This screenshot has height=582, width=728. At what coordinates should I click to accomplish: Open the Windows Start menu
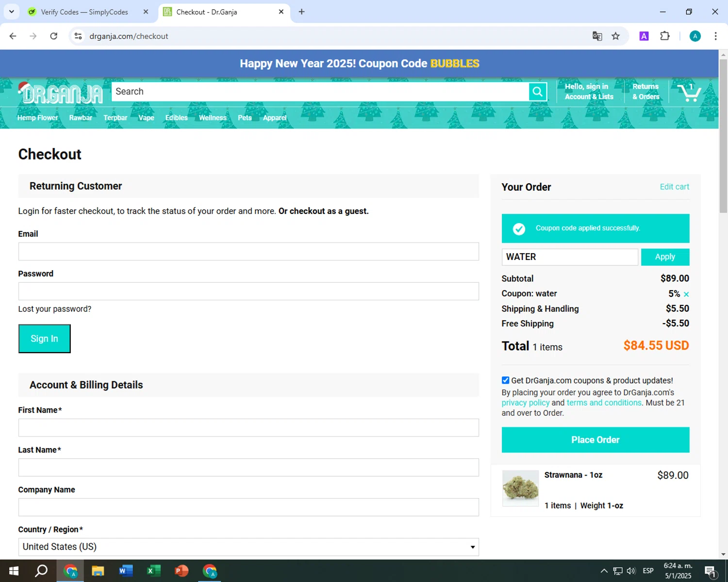[x=14, y=571]
